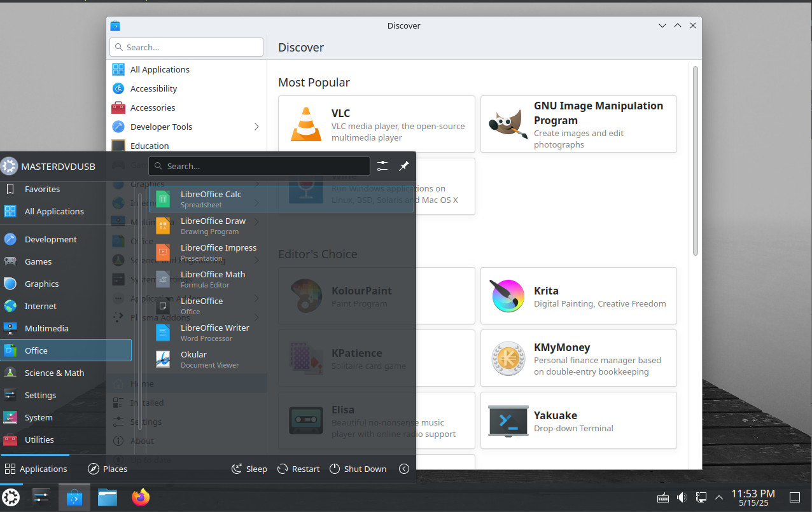Click the Discover page vertical scrollbar
Viewport: 812px width, 512px height.
[x=696, y=161]
